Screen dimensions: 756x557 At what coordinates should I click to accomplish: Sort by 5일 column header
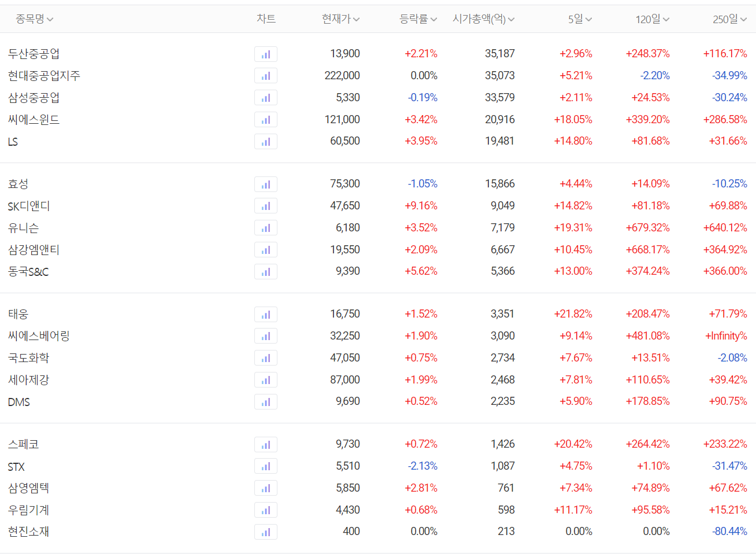[580, 19]
